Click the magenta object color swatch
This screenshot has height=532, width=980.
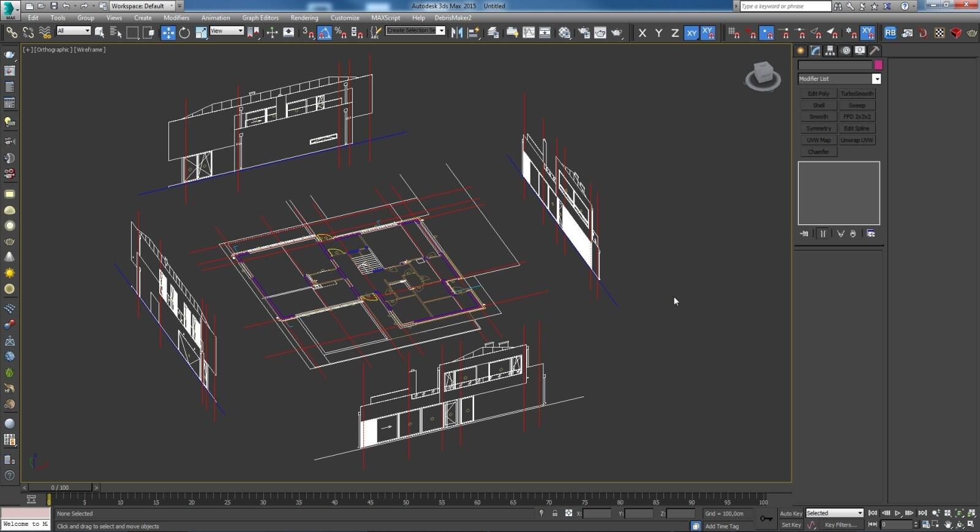[x=878, y=65]
